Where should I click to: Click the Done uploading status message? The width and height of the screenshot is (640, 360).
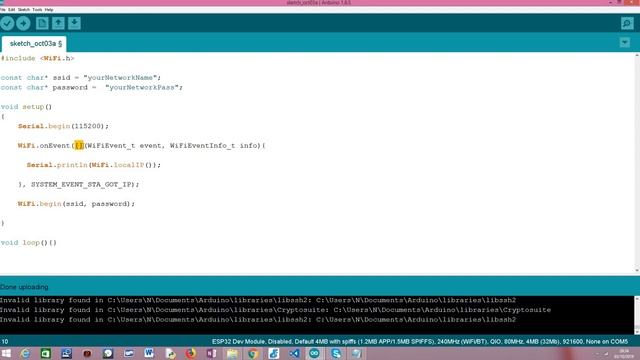(24, 287)
